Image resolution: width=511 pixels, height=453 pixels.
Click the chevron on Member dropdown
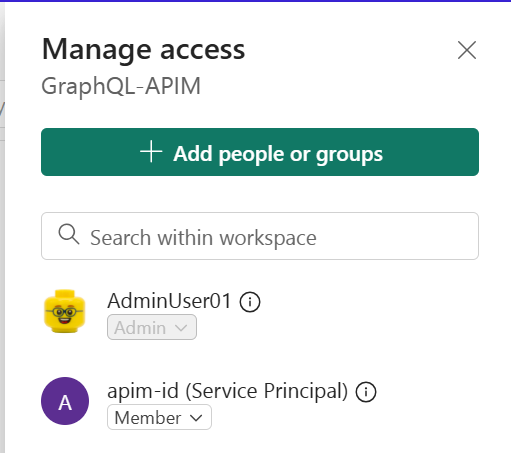tap(196, 418)
